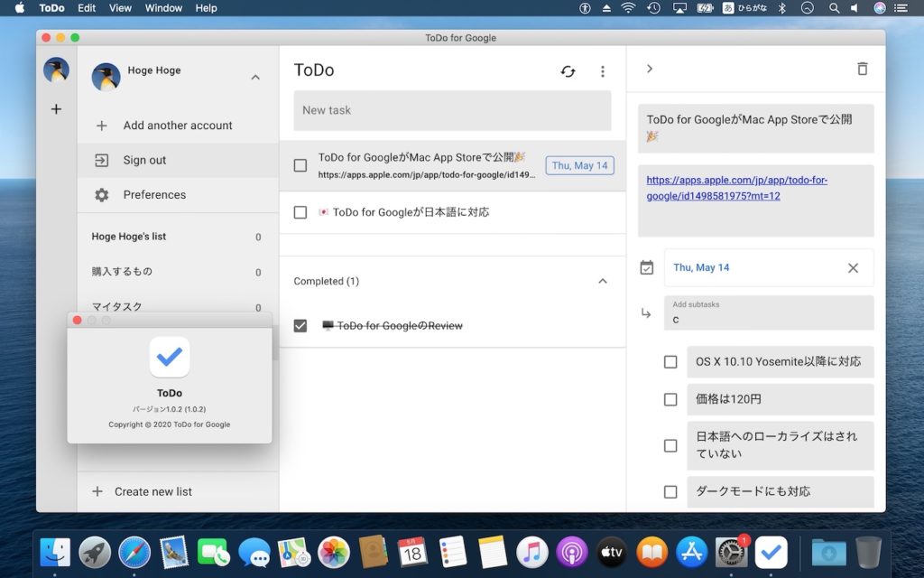Image resolution: width=924 pixels, height=578 pixels.
Task: Collapse the Completed (1) section
Action: (x=603, y=281)
